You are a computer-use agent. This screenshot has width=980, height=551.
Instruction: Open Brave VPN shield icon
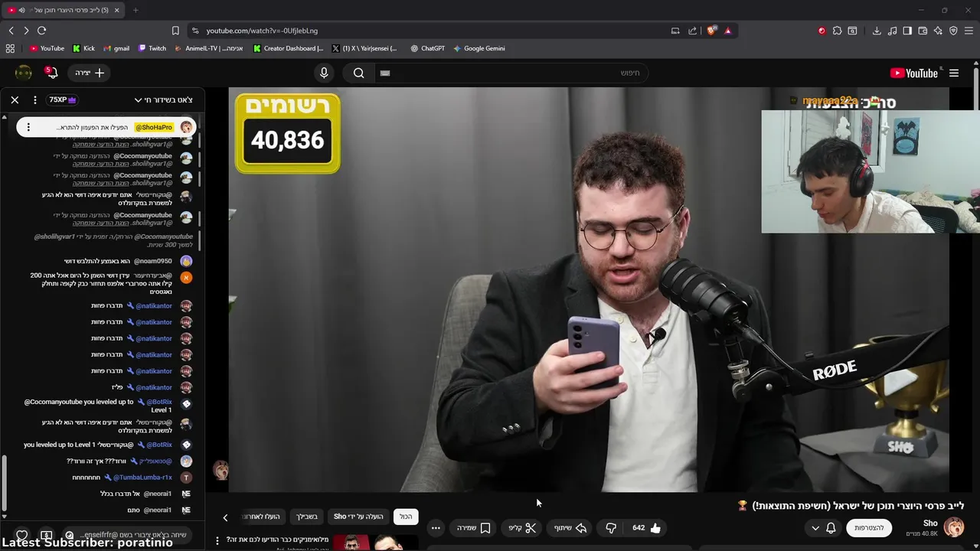click(x=953, y=31)
